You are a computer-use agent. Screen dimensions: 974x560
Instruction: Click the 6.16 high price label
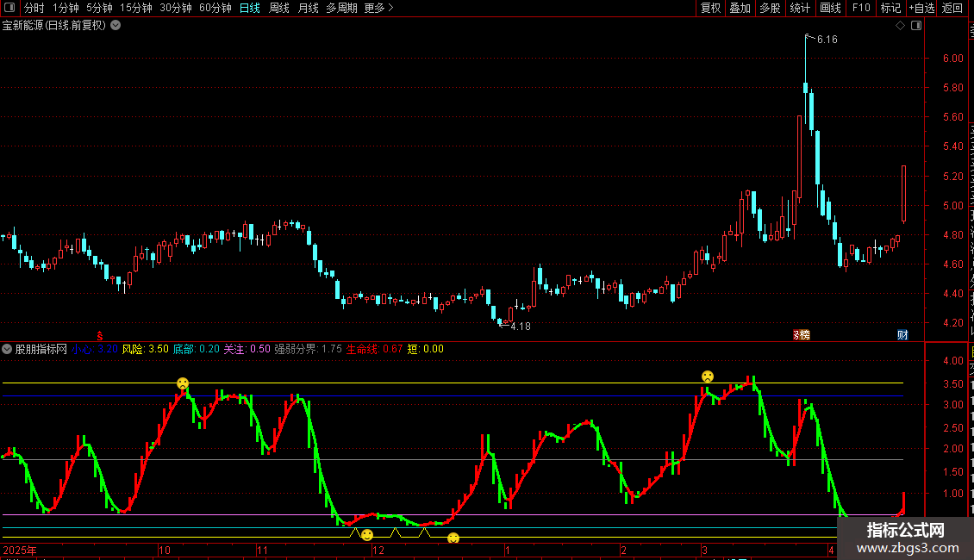coord(827,40)
